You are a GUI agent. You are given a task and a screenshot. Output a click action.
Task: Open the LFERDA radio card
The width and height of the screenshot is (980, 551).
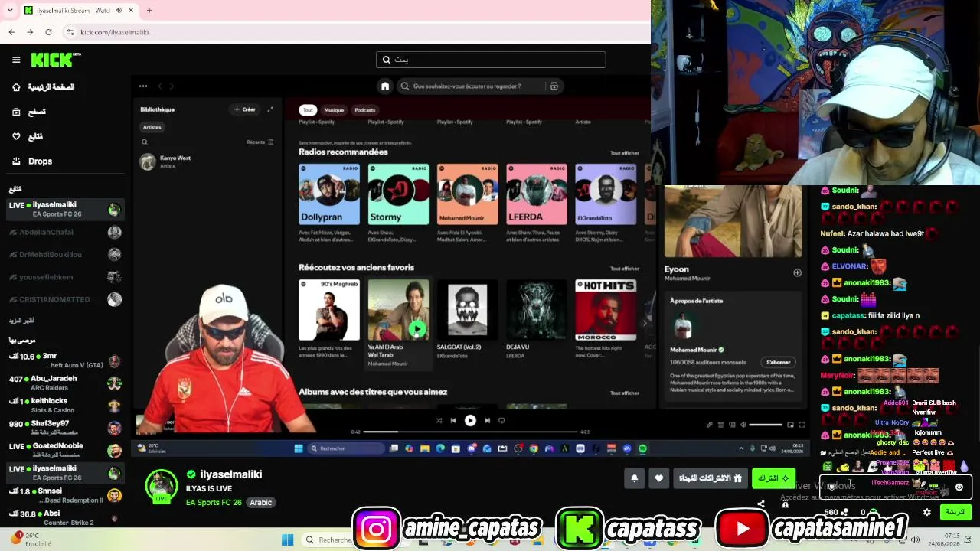click(x=536, y=203)
